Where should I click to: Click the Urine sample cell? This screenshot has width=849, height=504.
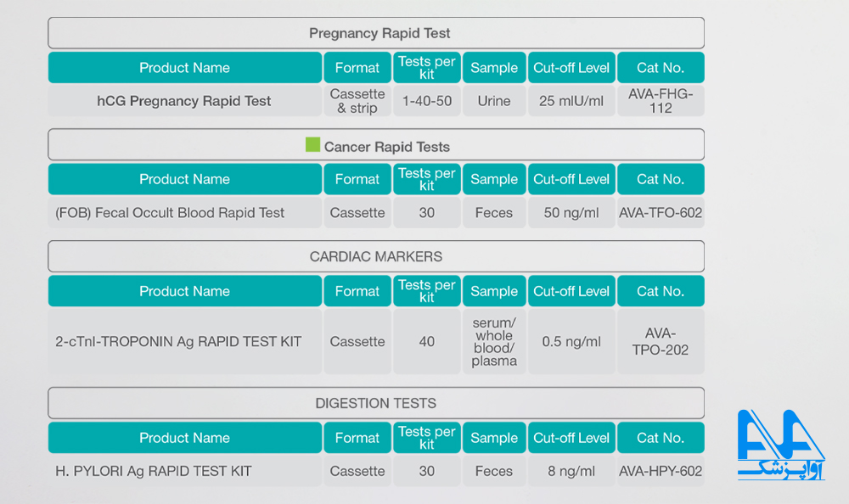pos(494,101)
